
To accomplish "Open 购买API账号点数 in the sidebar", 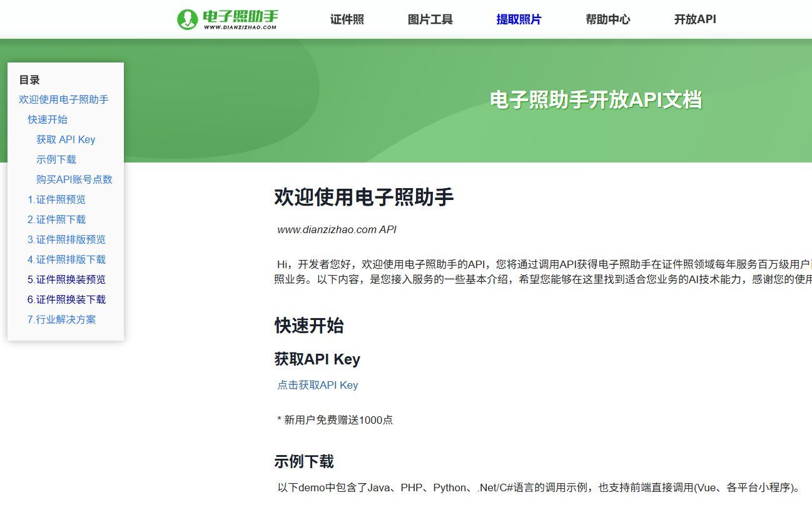I will [x=74, y=179].
